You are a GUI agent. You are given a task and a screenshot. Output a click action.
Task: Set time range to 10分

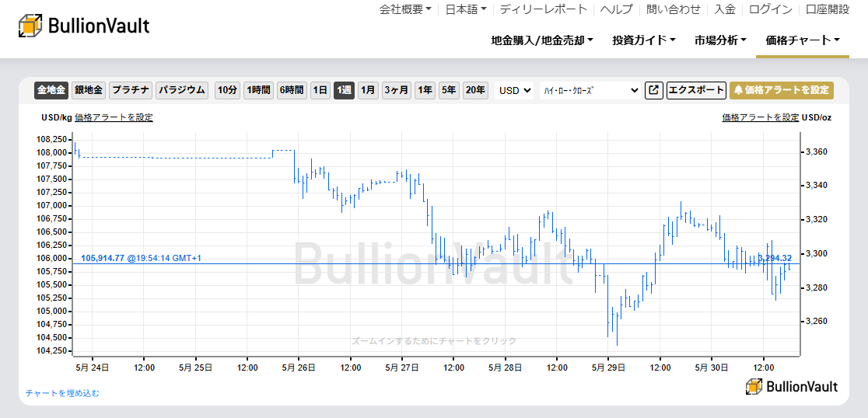point(227,90)
